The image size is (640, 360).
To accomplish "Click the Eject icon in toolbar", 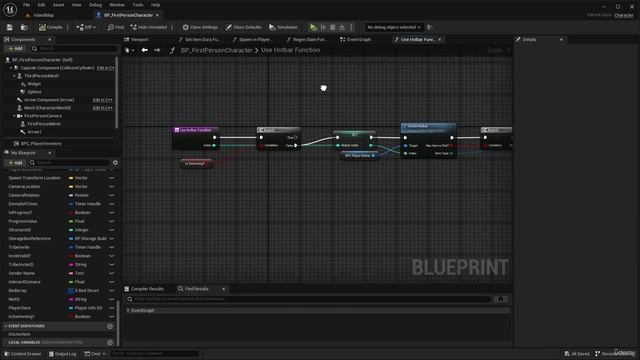I will click(342, 27).
